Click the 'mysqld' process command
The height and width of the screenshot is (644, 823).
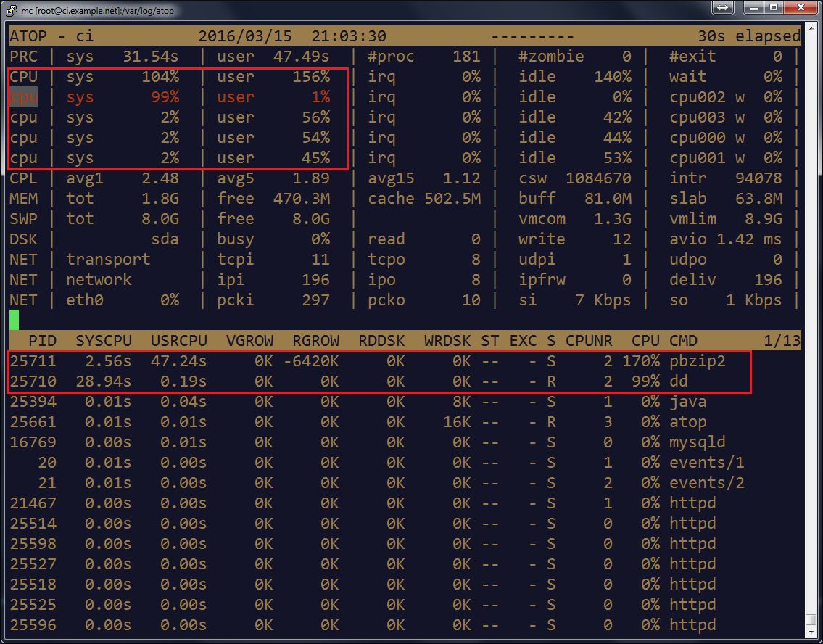(698, 442)
